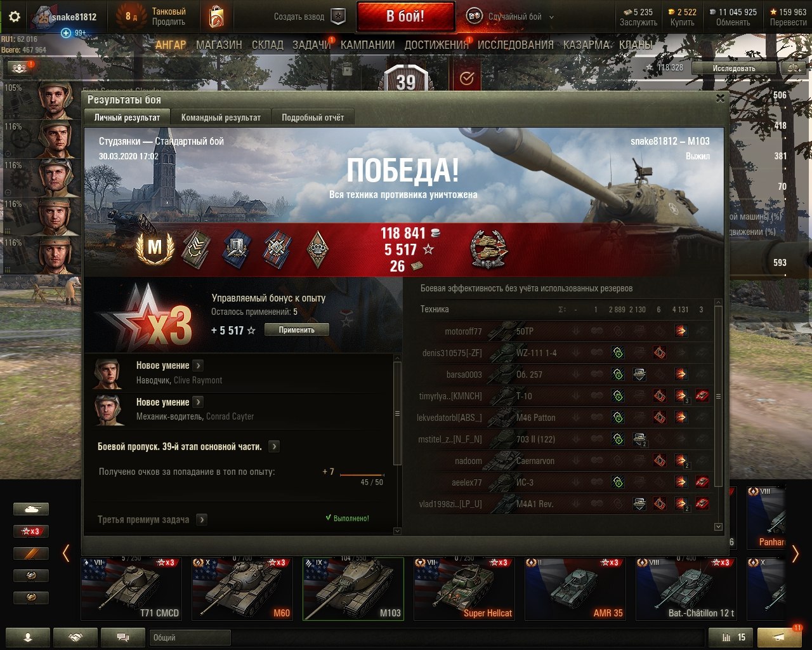Open the chat channels speech bubble icon
The width and height of the screenshot is (812, 650).
coord(124,637)
